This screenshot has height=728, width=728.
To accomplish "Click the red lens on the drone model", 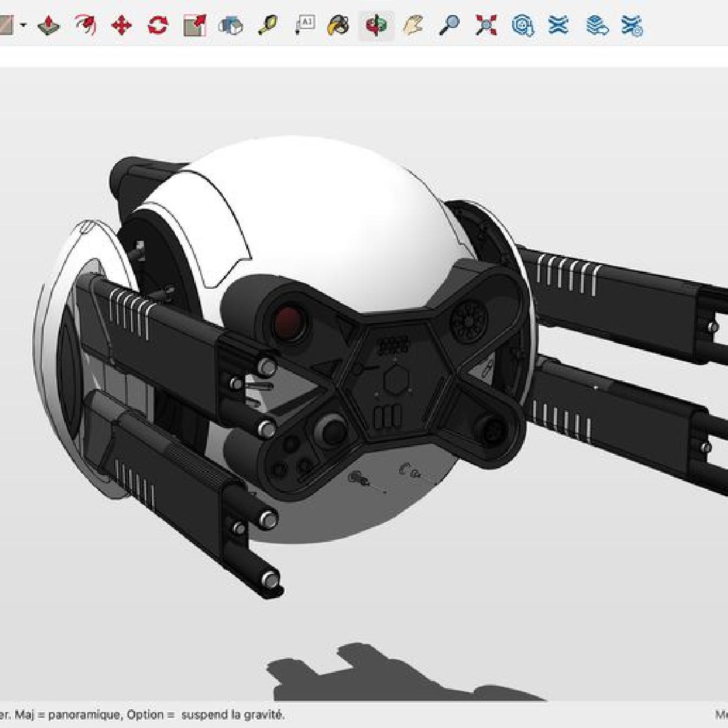I will pos(289,323).
